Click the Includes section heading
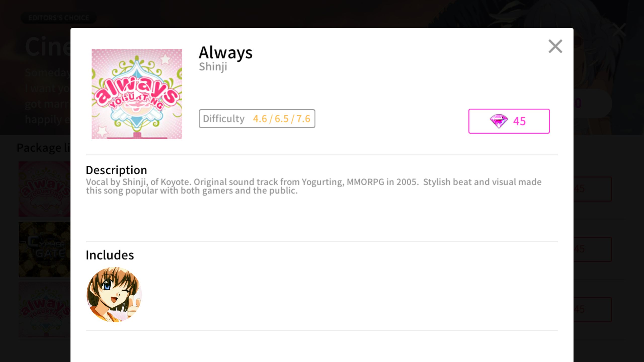Viewport: 644px width, 362px height. point(110,255)
